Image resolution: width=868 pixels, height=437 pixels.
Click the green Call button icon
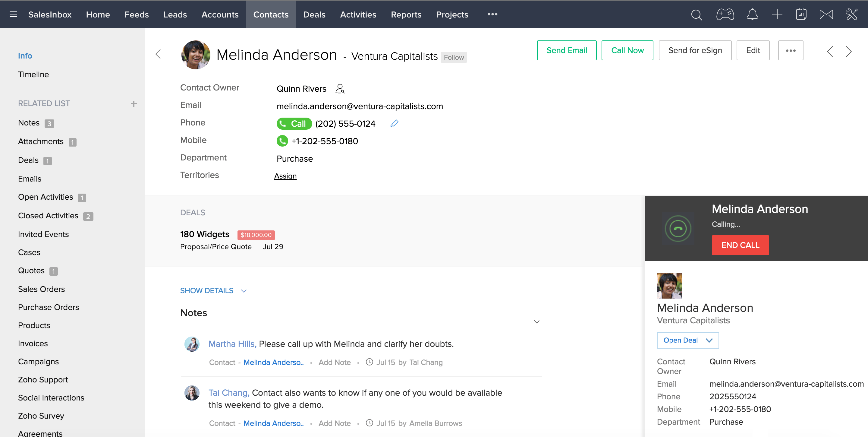click(x=294, y=124)
